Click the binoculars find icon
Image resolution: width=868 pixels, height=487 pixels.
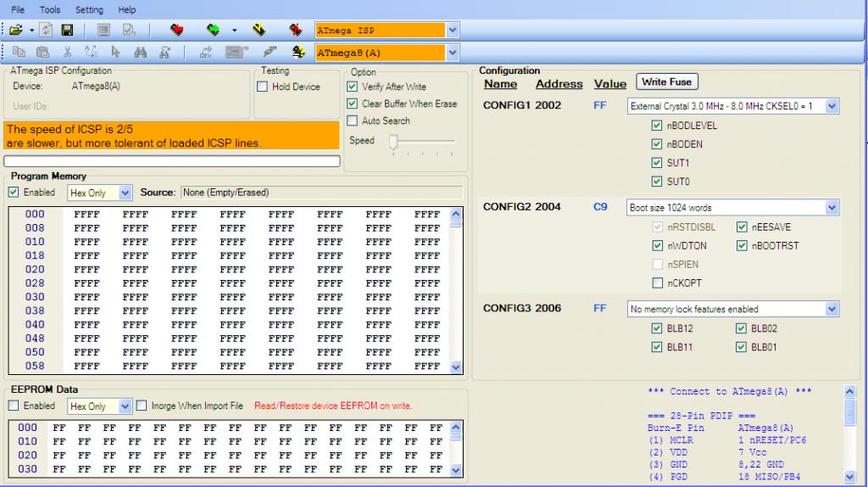[141, 53]
